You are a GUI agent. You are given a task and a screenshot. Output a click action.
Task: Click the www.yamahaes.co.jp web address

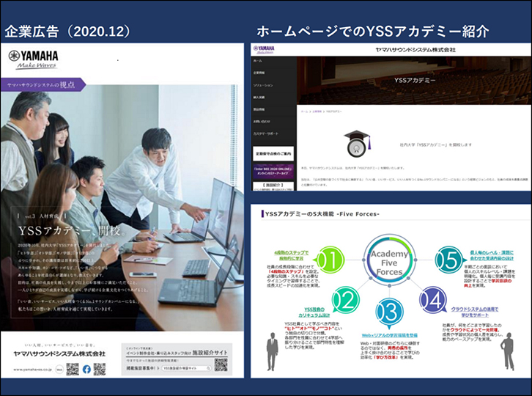coord(33,370)
